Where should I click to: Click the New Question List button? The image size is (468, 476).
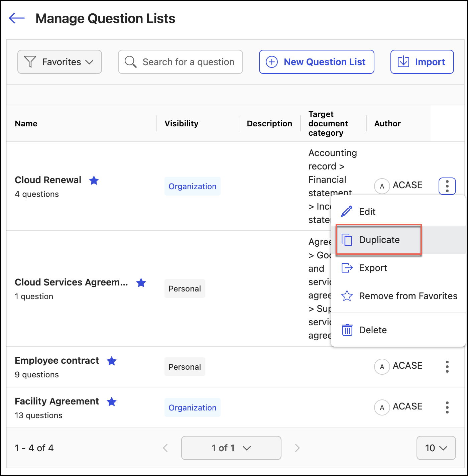(316, 62)
